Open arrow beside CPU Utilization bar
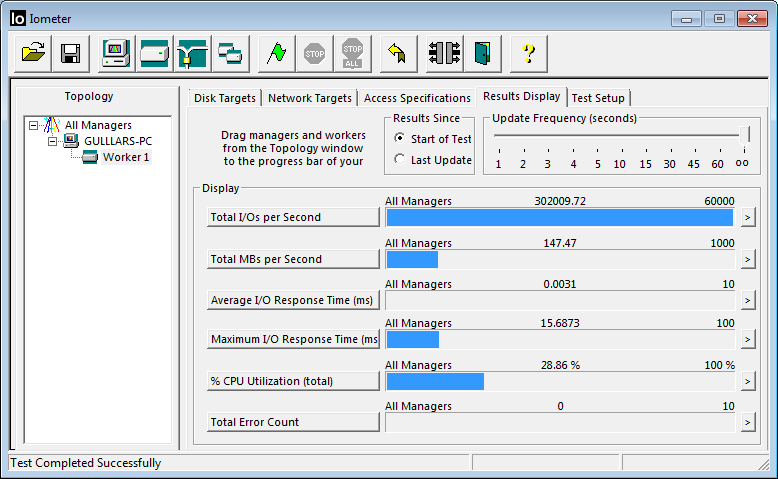The width and height of the screenshot is (778, 479). click(748, 382)
